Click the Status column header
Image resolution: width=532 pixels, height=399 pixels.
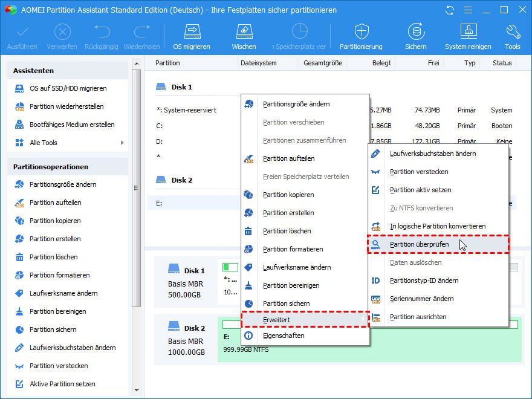point(502,63)
